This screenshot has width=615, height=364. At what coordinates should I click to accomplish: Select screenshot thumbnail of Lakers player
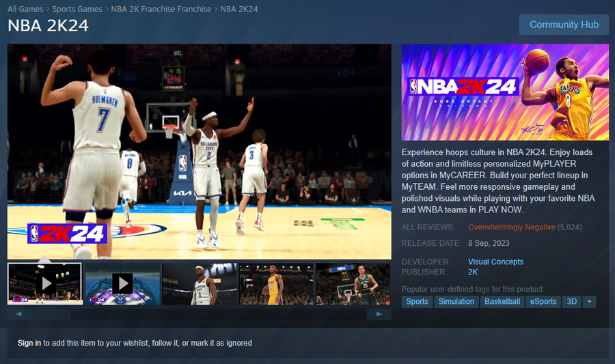[x=277, y=283]
